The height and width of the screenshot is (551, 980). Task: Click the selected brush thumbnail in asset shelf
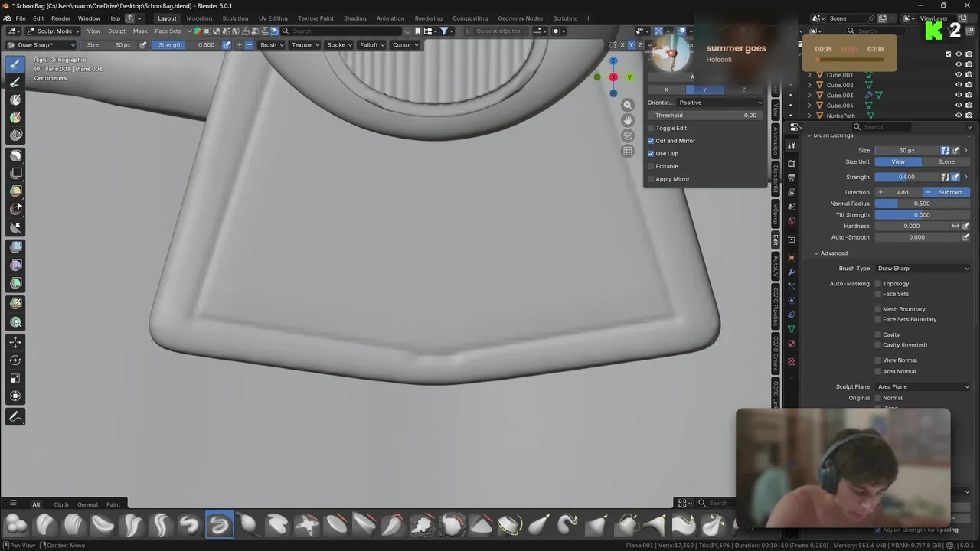pyautogui.click(x=219, y=525)
